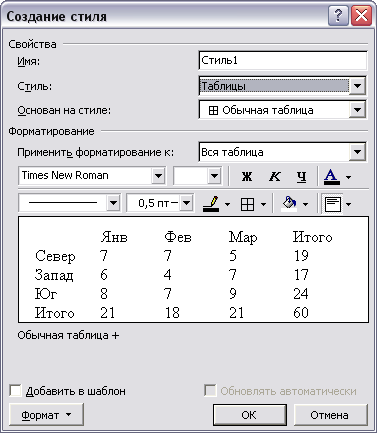This screenshot has height=433, width=377.
Task: Confirm with the OK button
Action: tap(249, 415)
